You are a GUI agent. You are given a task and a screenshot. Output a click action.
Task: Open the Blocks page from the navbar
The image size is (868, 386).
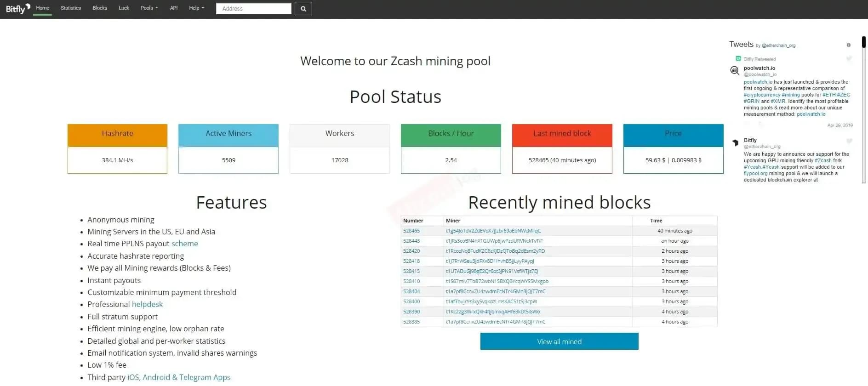click(100, 8)
